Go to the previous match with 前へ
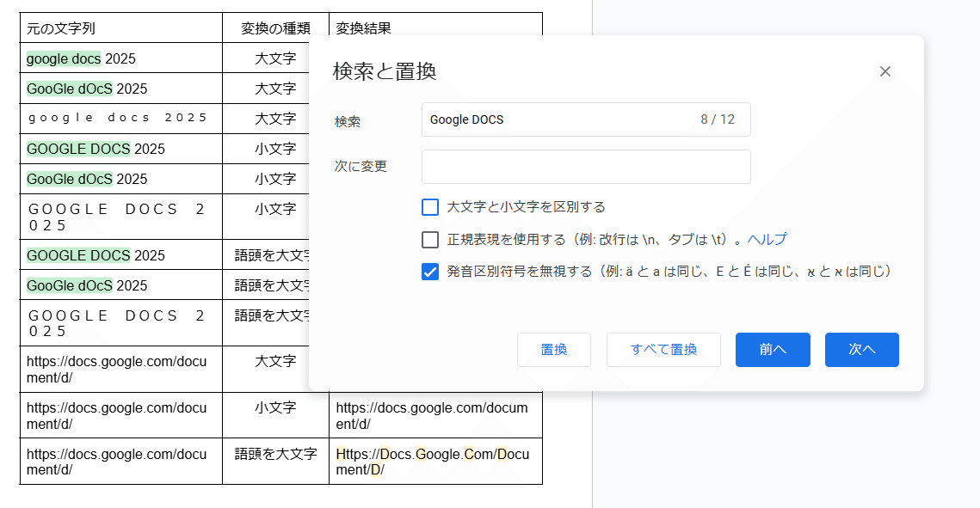The width and height of the screenshot is (980, 508). (772, 350)
